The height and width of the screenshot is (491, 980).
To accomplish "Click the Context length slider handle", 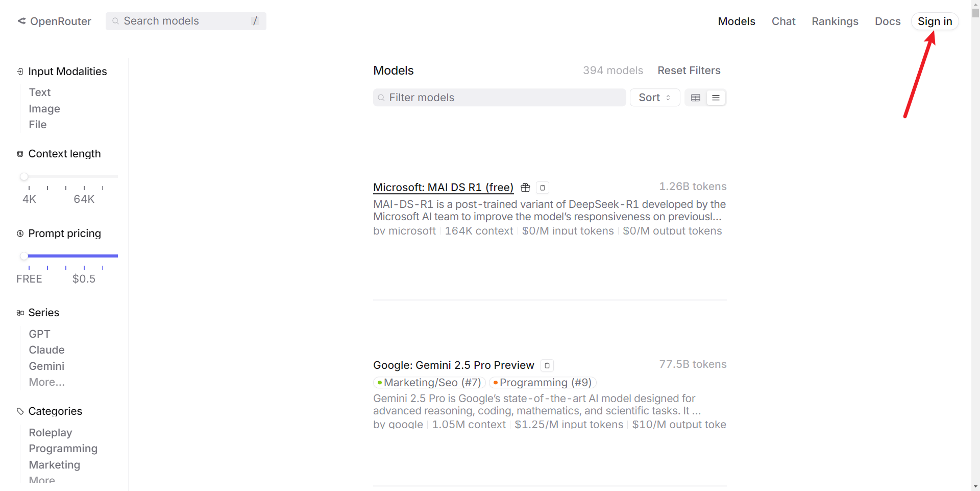I will (24, 177).
